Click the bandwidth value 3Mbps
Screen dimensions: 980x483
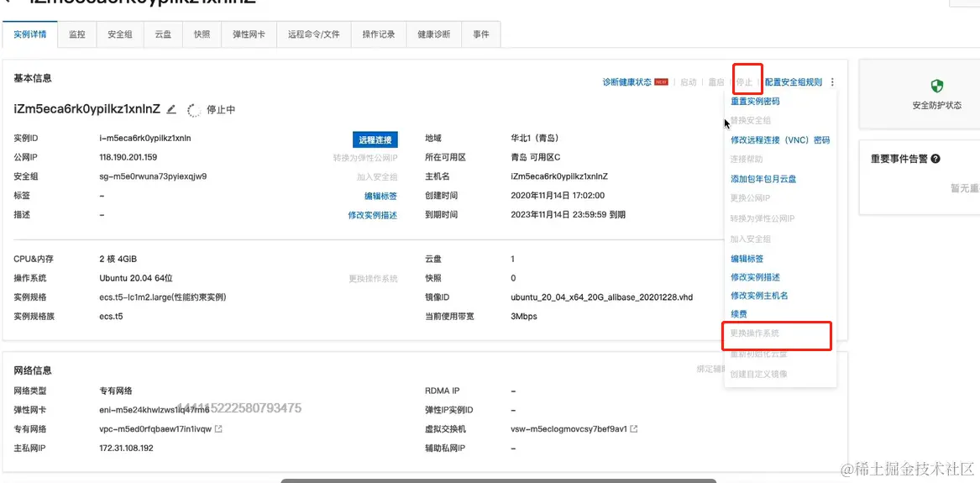[x=524, y=316]
